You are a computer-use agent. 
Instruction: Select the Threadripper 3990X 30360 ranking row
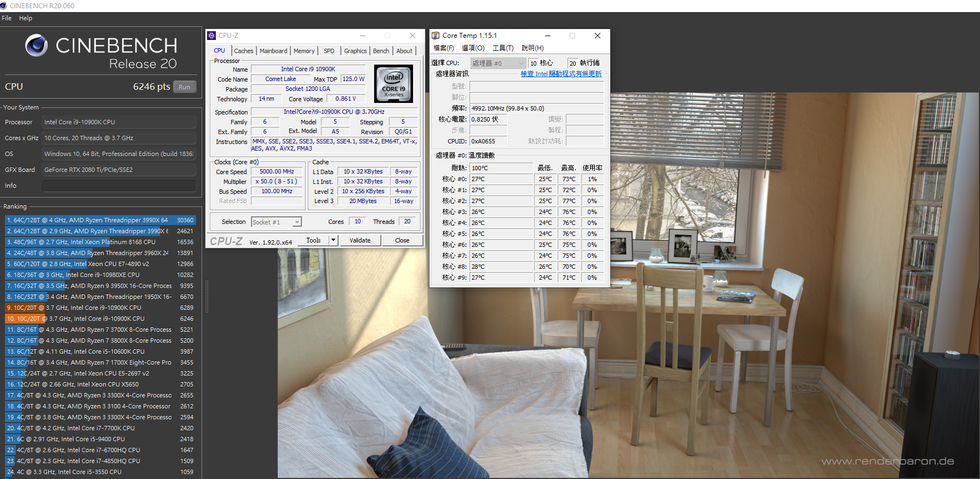coord(100,220)
